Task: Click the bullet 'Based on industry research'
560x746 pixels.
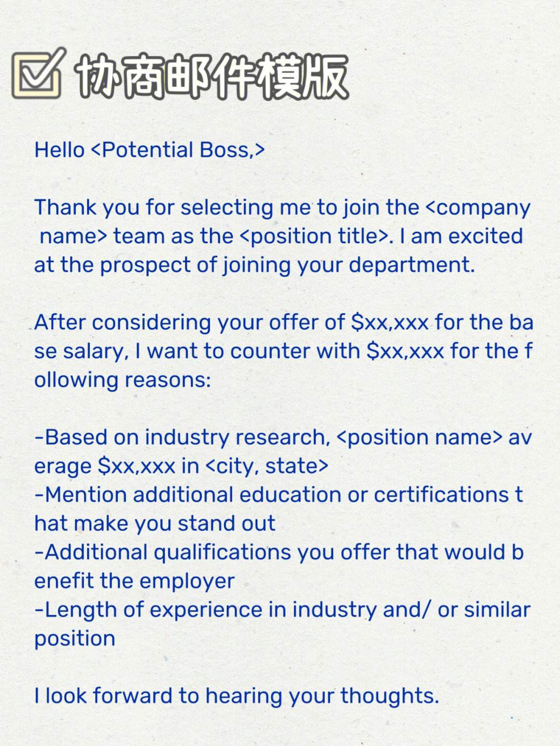Action: click(181, 437)
